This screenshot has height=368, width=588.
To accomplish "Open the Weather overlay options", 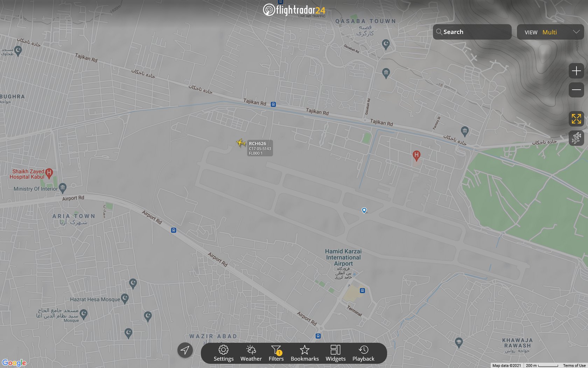I will (251, 353).
